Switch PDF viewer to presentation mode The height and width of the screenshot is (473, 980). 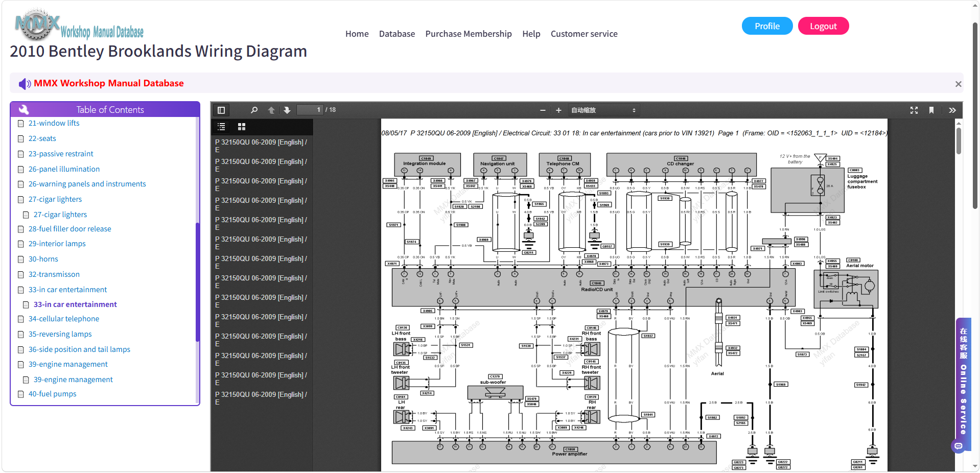tap(914, 110)
